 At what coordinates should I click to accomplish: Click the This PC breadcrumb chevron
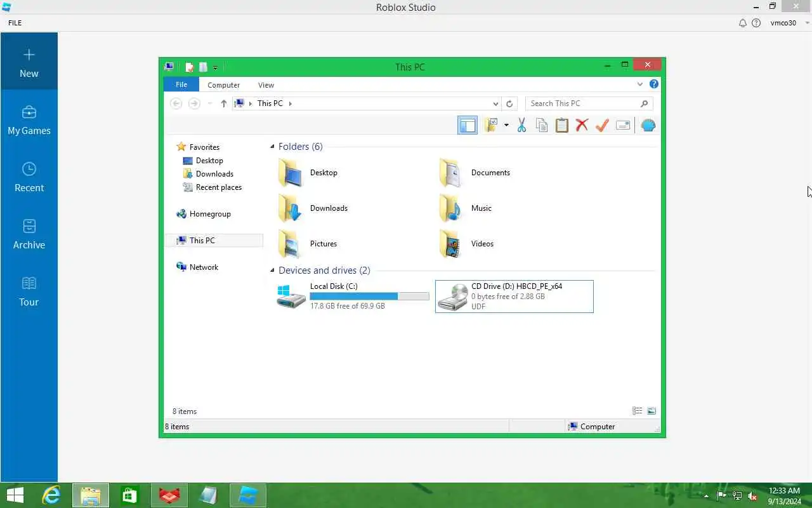[x=290, y=104]
